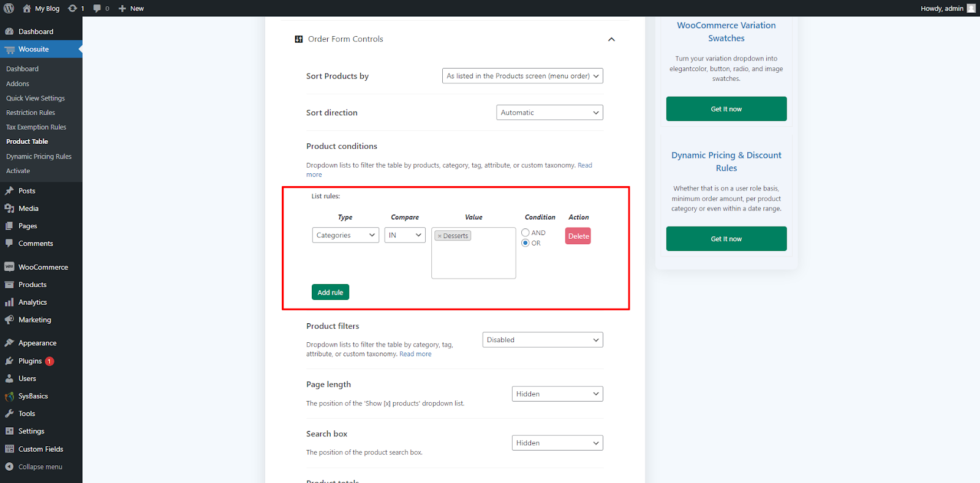Click the Media icon in sidebar

pos(9,208)
